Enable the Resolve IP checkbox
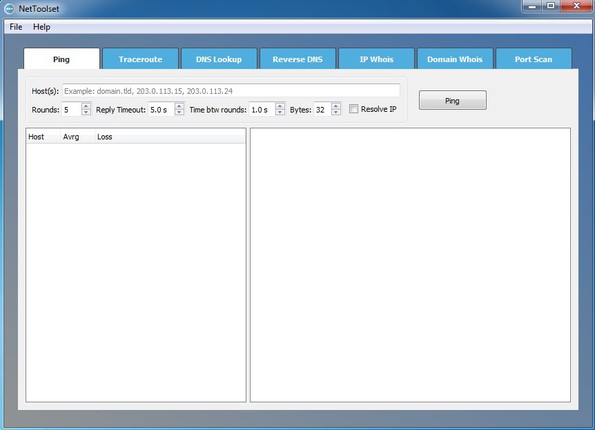 tap(354, 109)
